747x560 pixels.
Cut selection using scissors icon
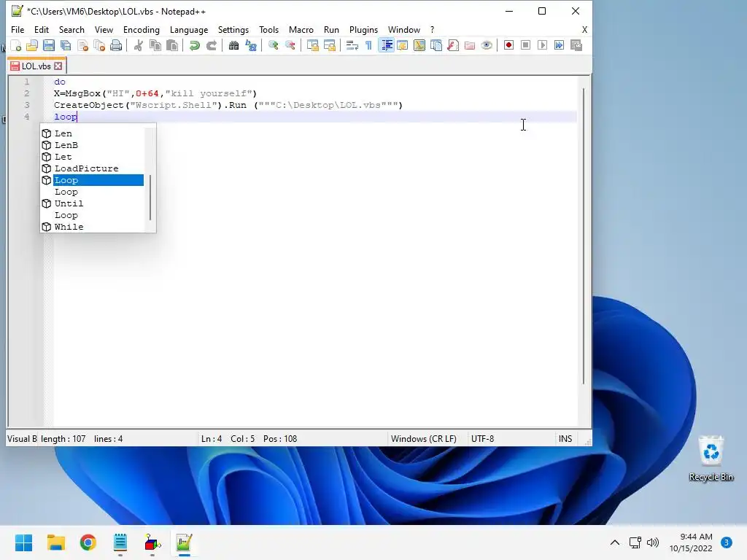tap(139, 46)
